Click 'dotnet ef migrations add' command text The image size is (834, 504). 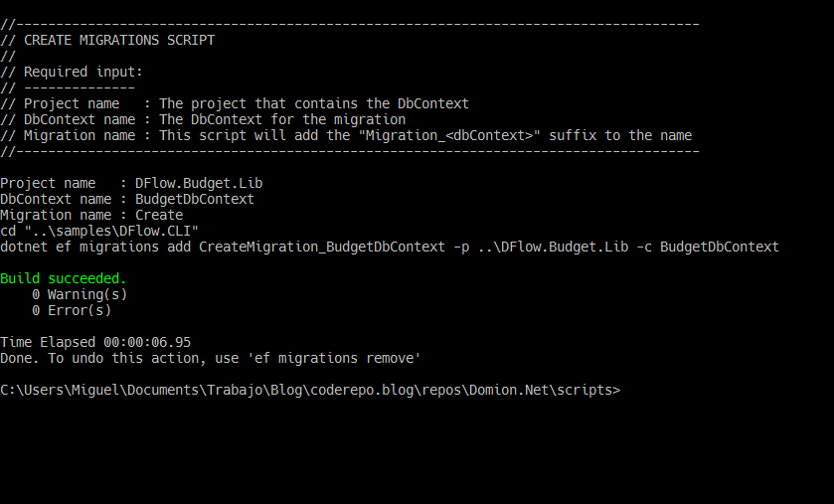[95, 248]
